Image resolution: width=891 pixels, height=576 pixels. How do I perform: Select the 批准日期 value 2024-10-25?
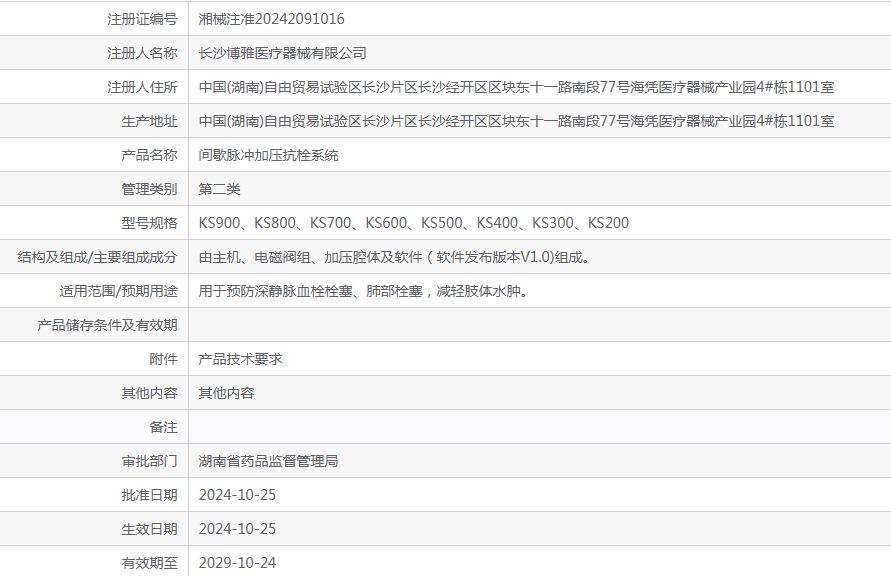click(237, 495)
